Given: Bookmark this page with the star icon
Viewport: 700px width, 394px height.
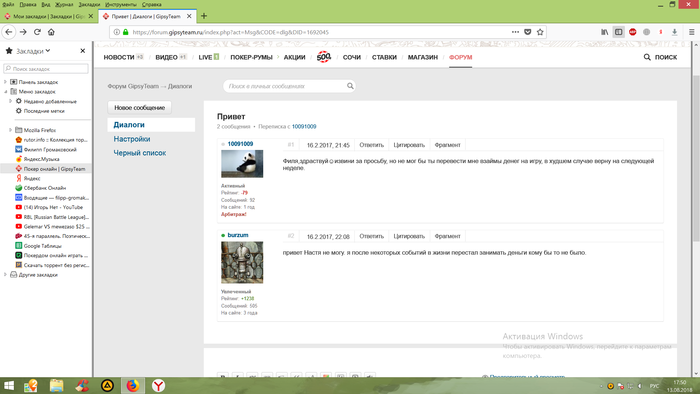Looking at the screenshot, I should (x=540, y=32).
